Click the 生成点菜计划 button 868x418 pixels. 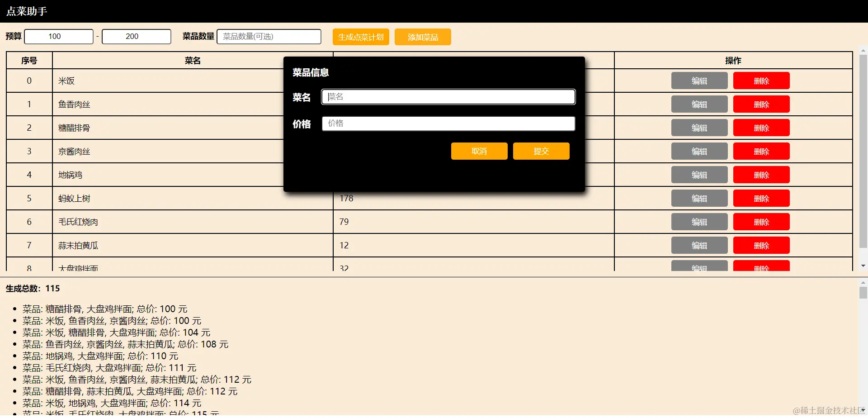[x=361, y=37]
